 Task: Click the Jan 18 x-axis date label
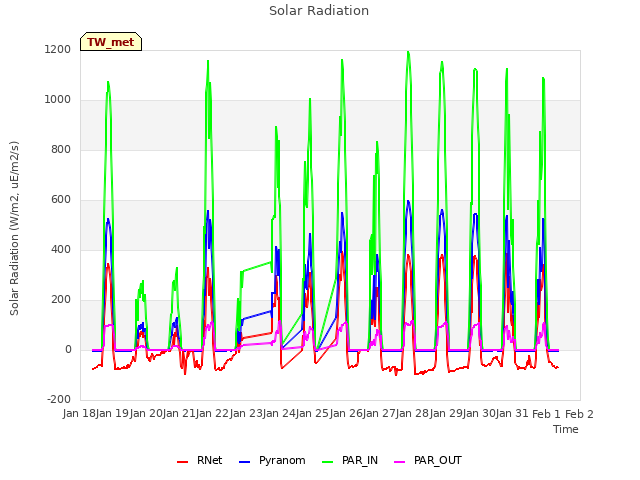tap(79, 414)
